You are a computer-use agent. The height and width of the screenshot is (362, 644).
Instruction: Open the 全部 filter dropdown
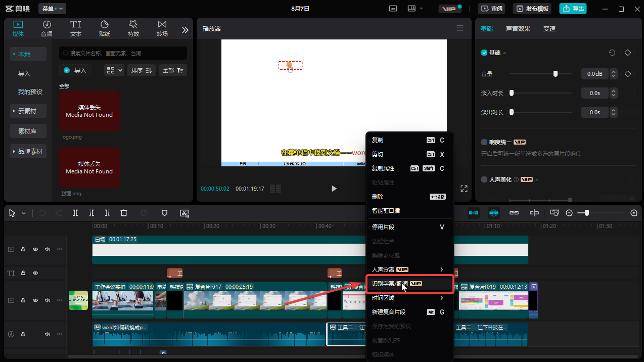(173, 70)
